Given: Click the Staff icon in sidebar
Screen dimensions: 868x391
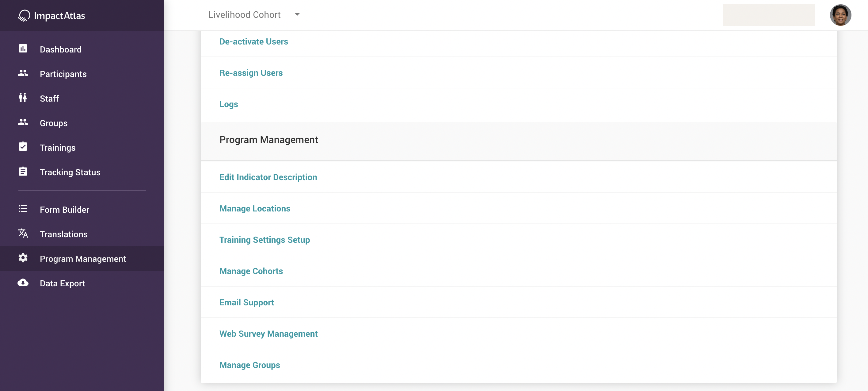Looking at the screenshot, I should tap(23, 98).
